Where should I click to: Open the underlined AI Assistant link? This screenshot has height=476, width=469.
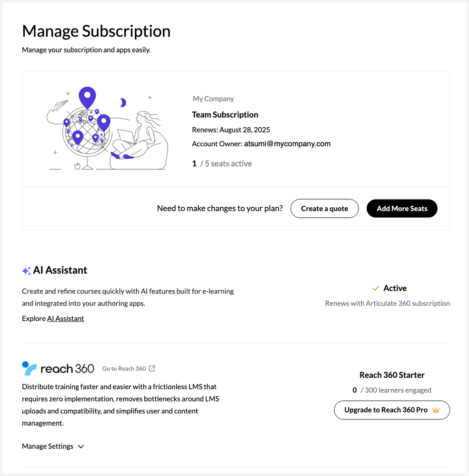[x=65, y=318]
